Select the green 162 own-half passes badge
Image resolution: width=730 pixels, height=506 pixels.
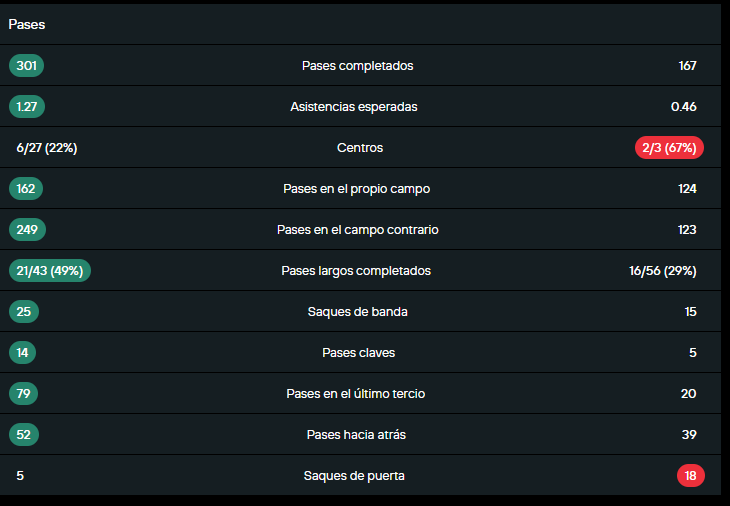[26, 189]
